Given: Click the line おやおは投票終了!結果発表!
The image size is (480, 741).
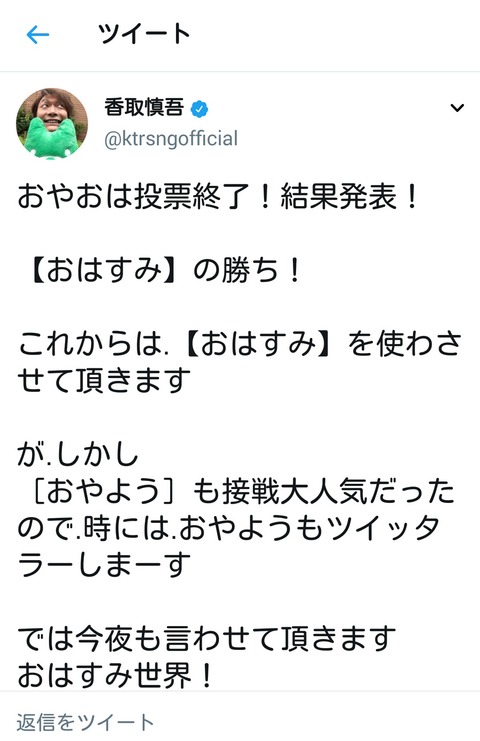Looking at the screenshot, I should [218, 197].
